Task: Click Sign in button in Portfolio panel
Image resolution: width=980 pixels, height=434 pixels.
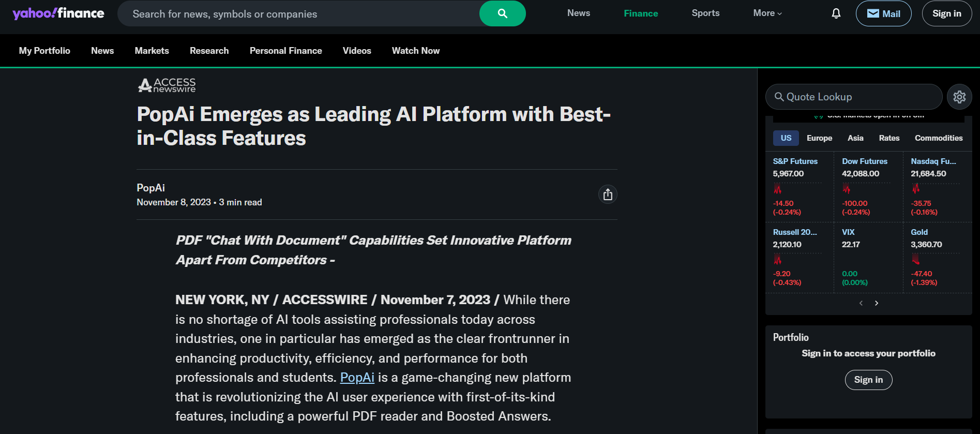Action: (868, 380)
